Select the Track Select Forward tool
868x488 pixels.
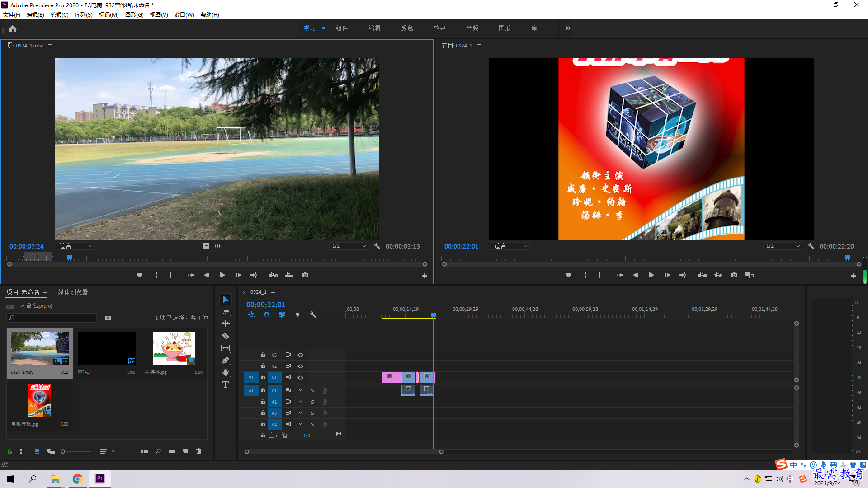coord(225,311)
